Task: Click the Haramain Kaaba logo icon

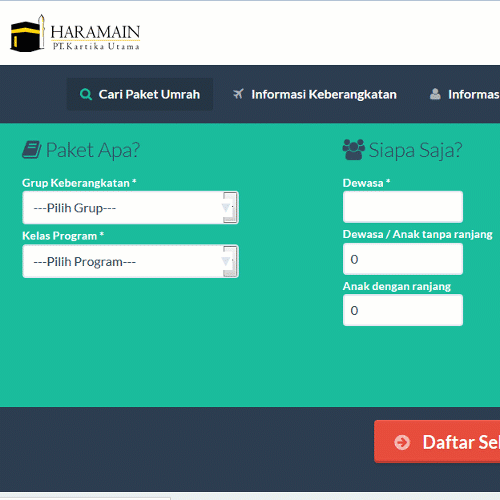Action: coord(27,34)
